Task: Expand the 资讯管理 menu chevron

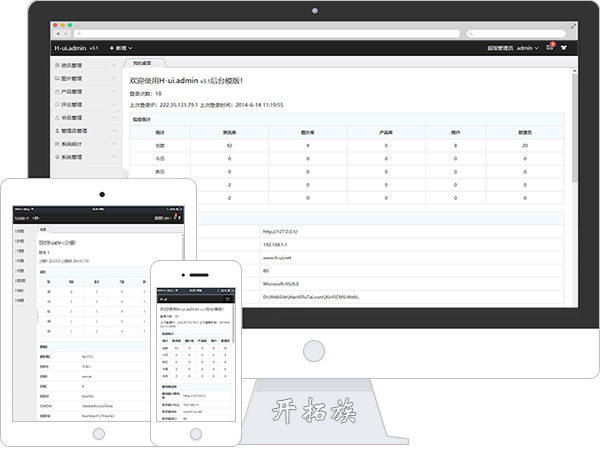Action: (114, 65)
